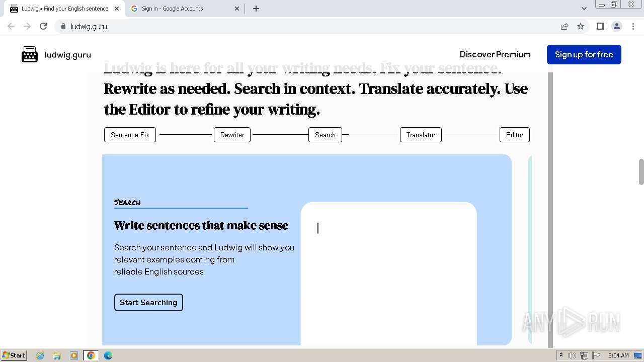Viewport: 644px width, 362px height.
Task: Open the Windows Start menu
Action: click(14, 355)
